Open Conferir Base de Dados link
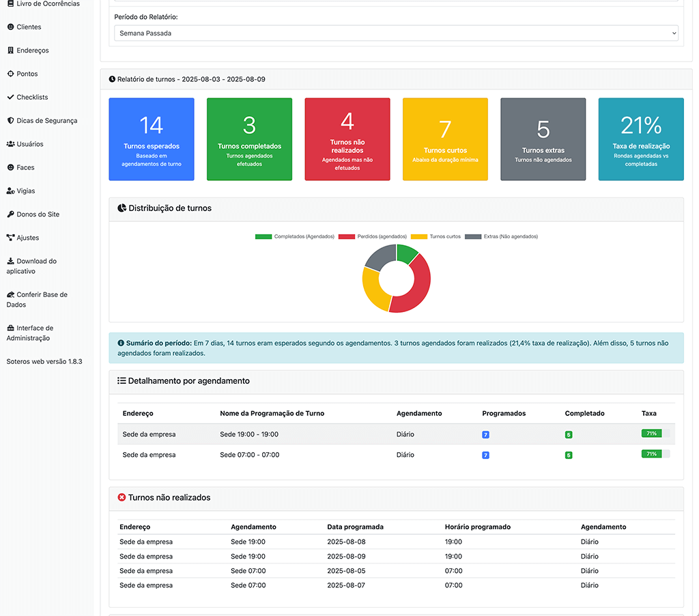This screenshot has height=616, width=699. (x=41, y=295)
